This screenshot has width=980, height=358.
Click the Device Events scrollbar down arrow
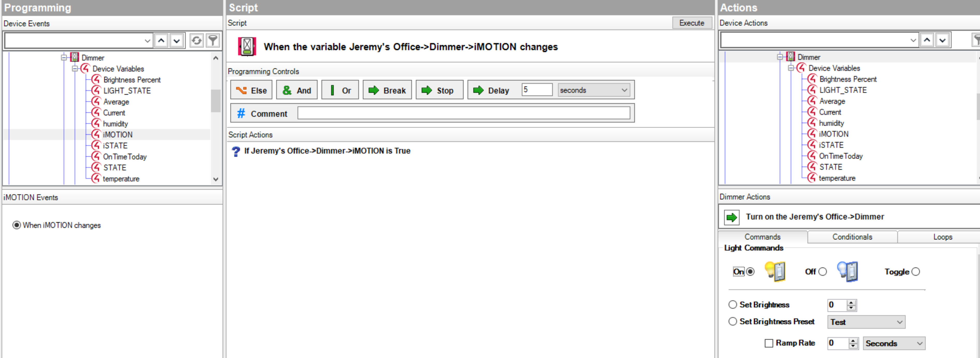tap(216, 179)
